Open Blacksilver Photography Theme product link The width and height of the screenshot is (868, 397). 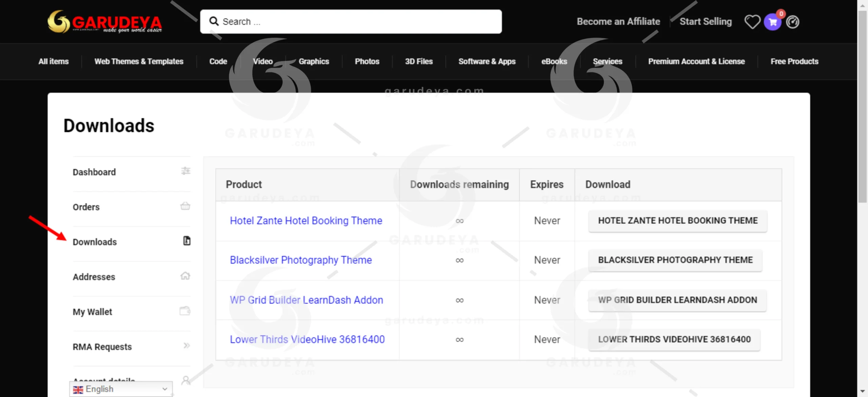click(x=301, y=260)
